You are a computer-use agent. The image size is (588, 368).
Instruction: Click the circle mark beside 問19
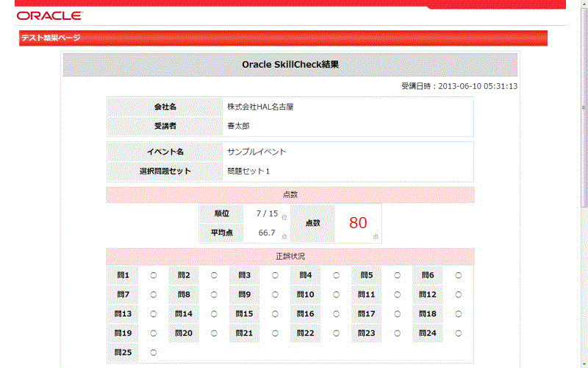[154, 333]
